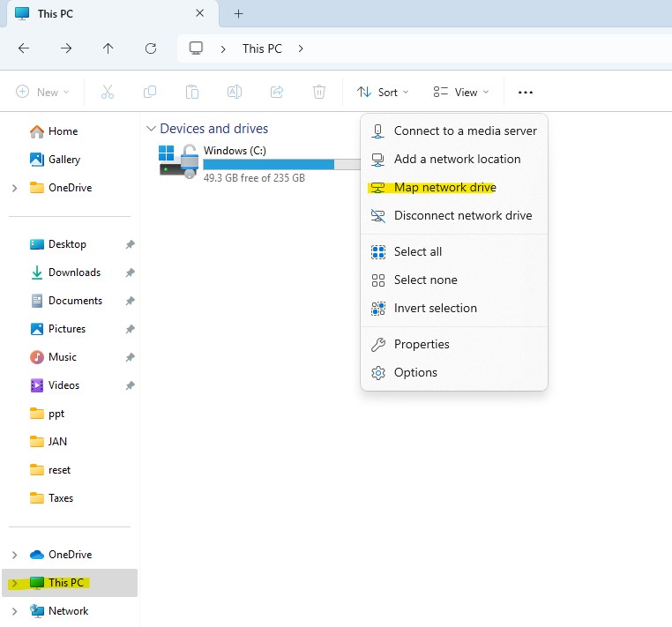Click the chevron before This PC in address bar

click(x=223, y=49)
